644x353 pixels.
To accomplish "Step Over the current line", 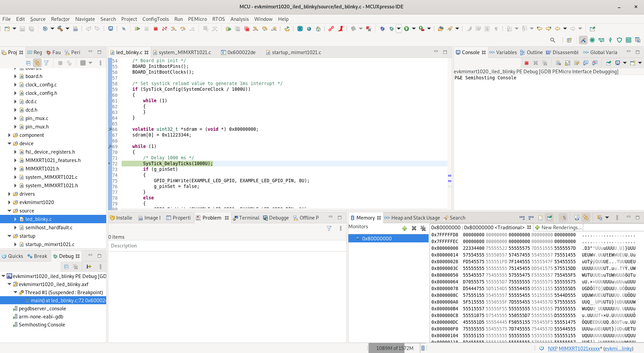I will 182,29.
